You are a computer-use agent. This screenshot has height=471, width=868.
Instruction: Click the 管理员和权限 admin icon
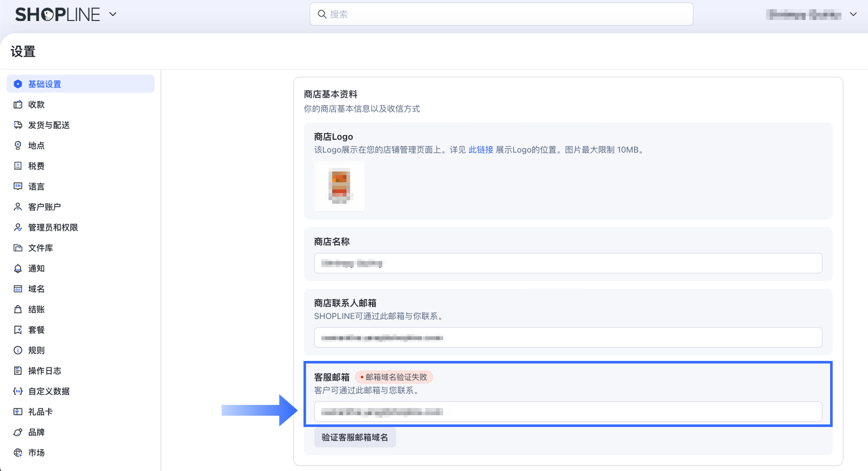click(x=18, y=227)
